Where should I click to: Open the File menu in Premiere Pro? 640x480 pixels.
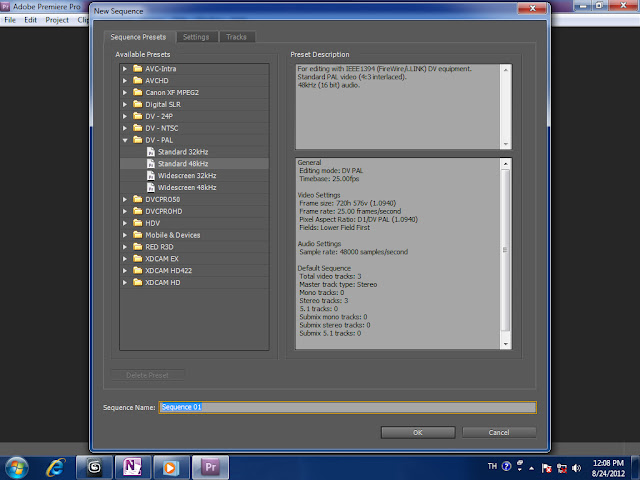(10, 20)
